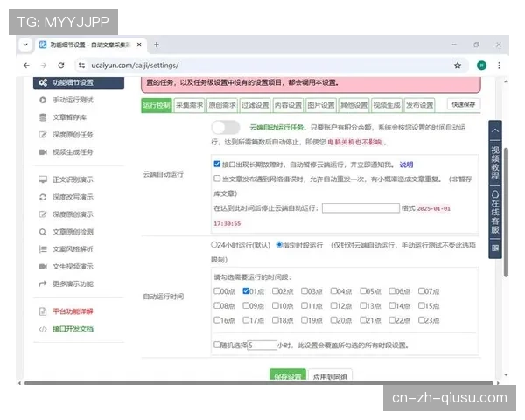This screenshot has width=525, height=420.
Task: Click the 深度原创任务 edit icon
Action: (43, 135)
